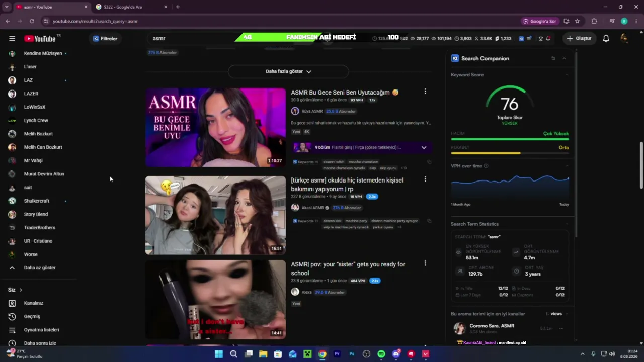
Task: Show the VPH over time info tooltip icon
Action: pyautogui.click(x=486, y=166)
